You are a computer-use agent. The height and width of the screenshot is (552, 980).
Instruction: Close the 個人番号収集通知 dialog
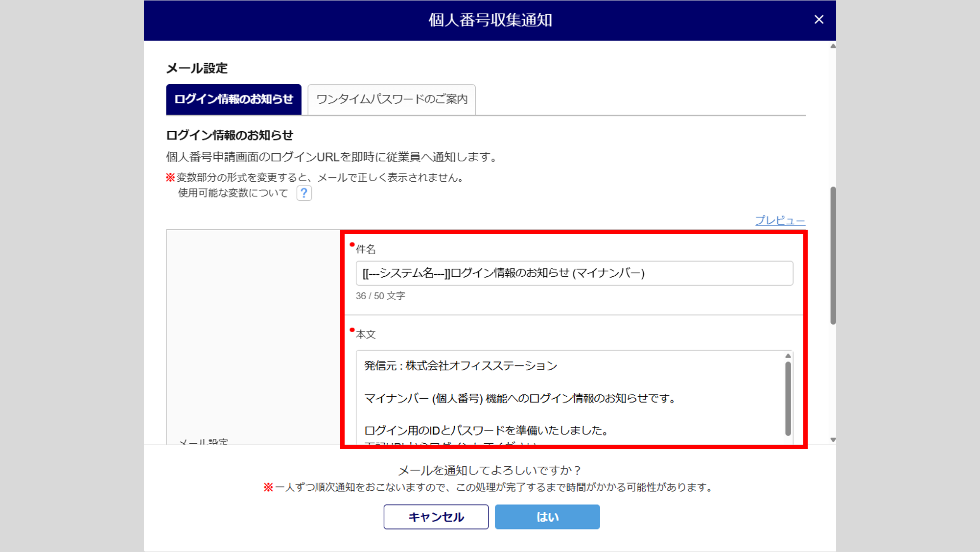click(818, 20)
